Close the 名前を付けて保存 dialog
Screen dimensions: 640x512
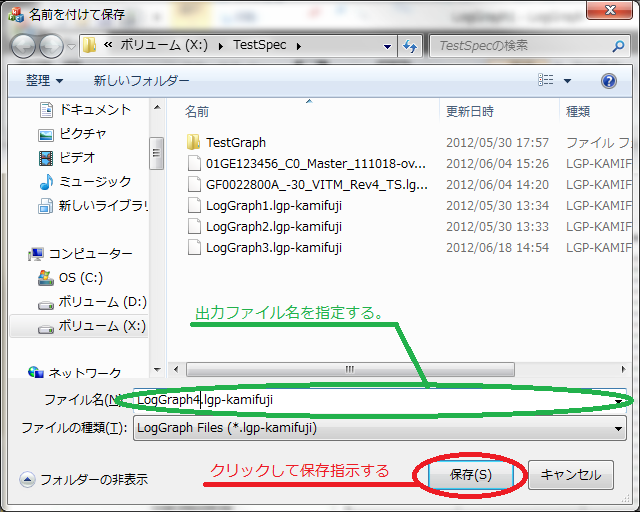(609, 10)
